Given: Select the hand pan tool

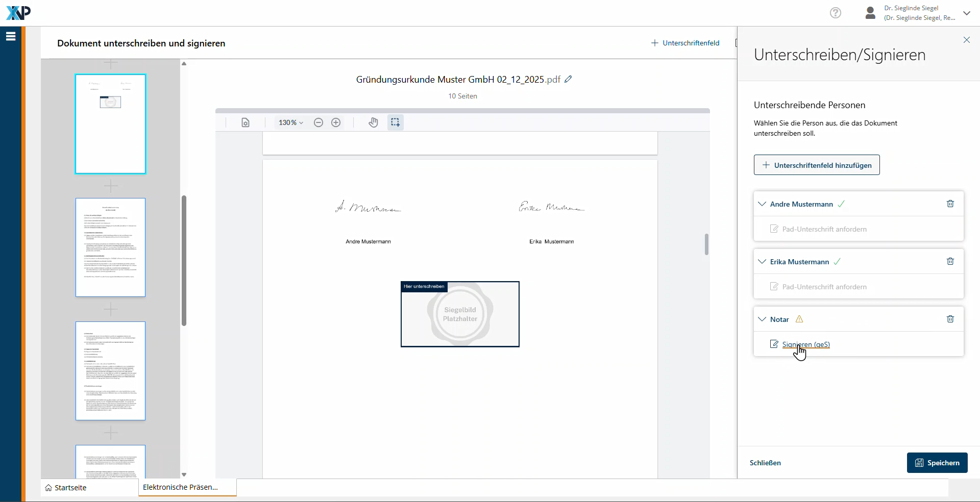Looking at the screenshot, I should click(374, 122).
